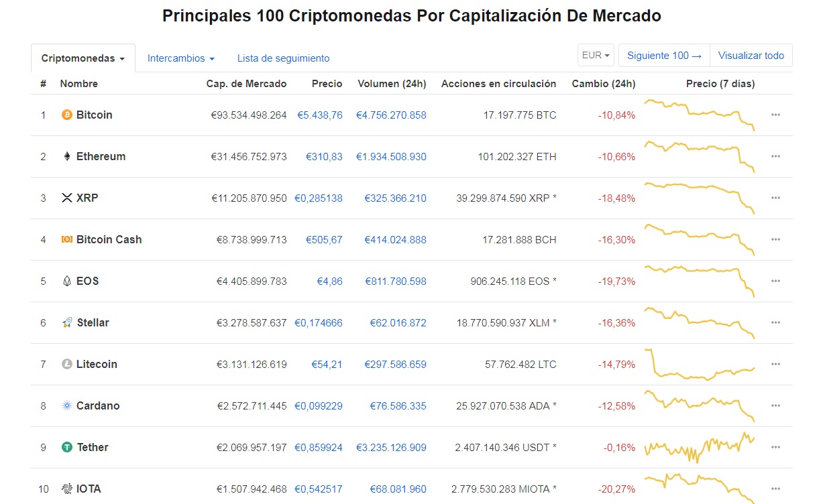821x504 pixels.
Task: Click the Ethereum diamond logo icon
Action: click(x=66, y=157)
